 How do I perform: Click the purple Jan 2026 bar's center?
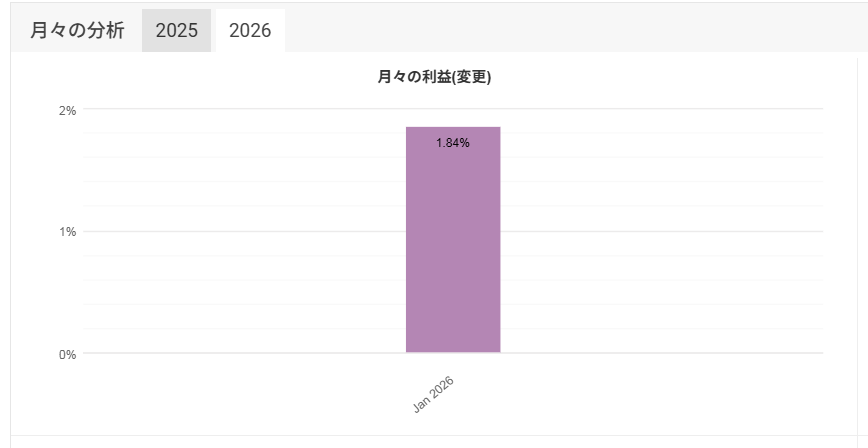tap(452, 240)
